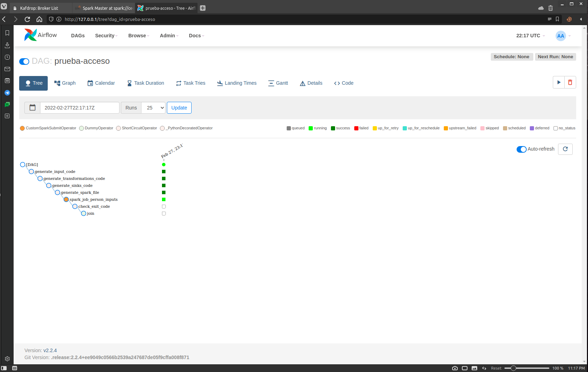The image size is (588, 372).
Task: Click the running DAG run circle
Action: tap(164, 165)
